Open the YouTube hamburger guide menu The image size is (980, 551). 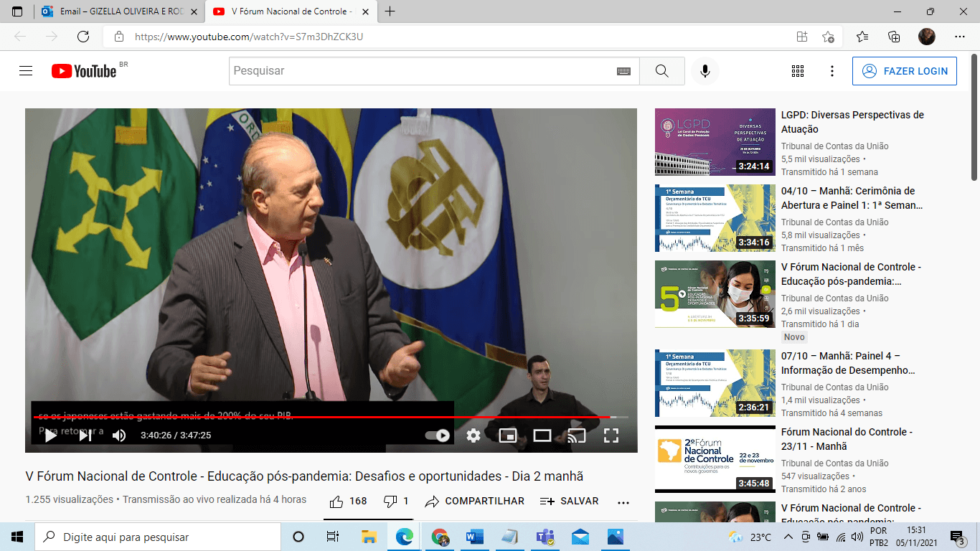click(x=26, y=71)
